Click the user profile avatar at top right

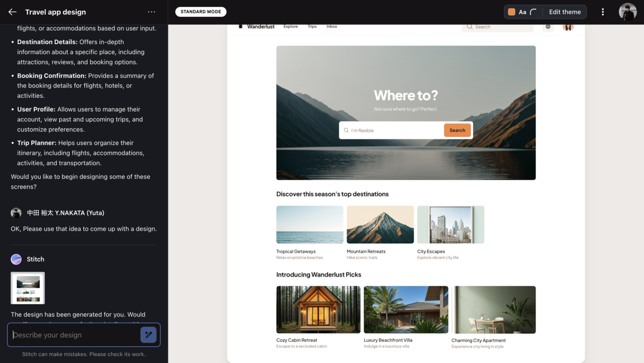pos(627,12)
